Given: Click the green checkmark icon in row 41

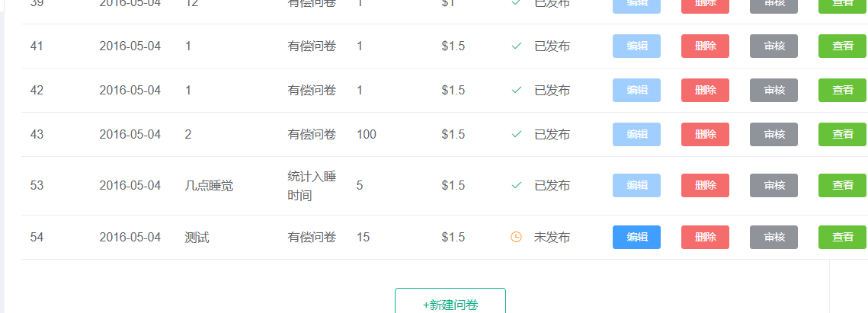Looking at the screenshot, I should pyautogui.click(x=517, y=46).
